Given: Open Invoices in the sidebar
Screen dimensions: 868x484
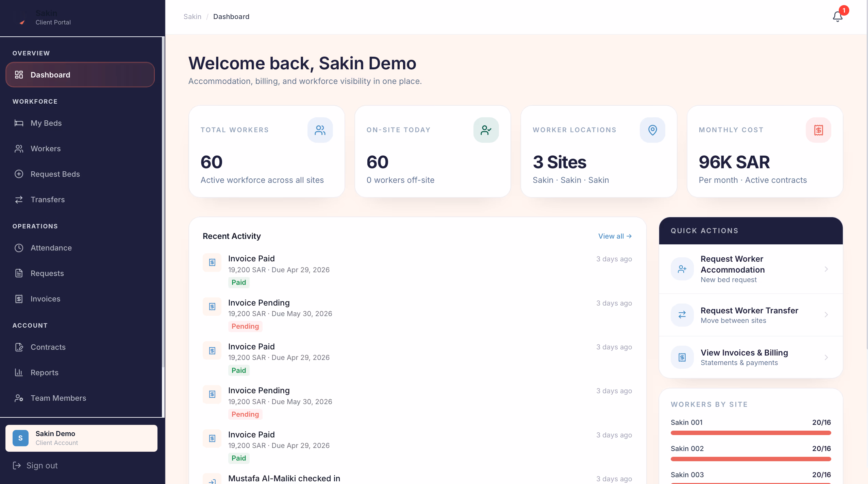Looking at the screenshot, I should coord(80,299).
